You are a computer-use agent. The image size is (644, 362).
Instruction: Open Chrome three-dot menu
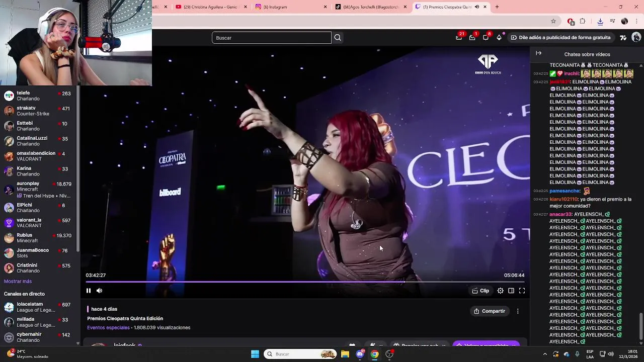(637, 21)
